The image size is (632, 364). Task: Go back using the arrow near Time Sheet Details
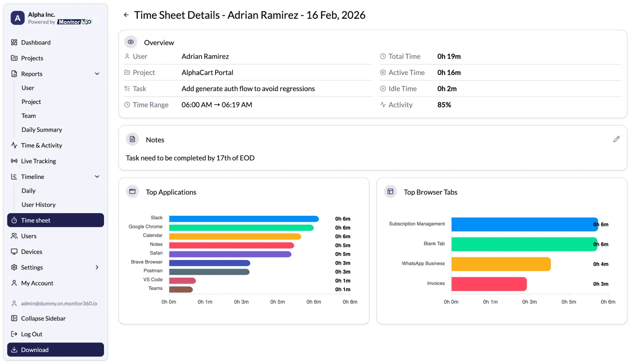pyautogui.click(x=126, y=14)
